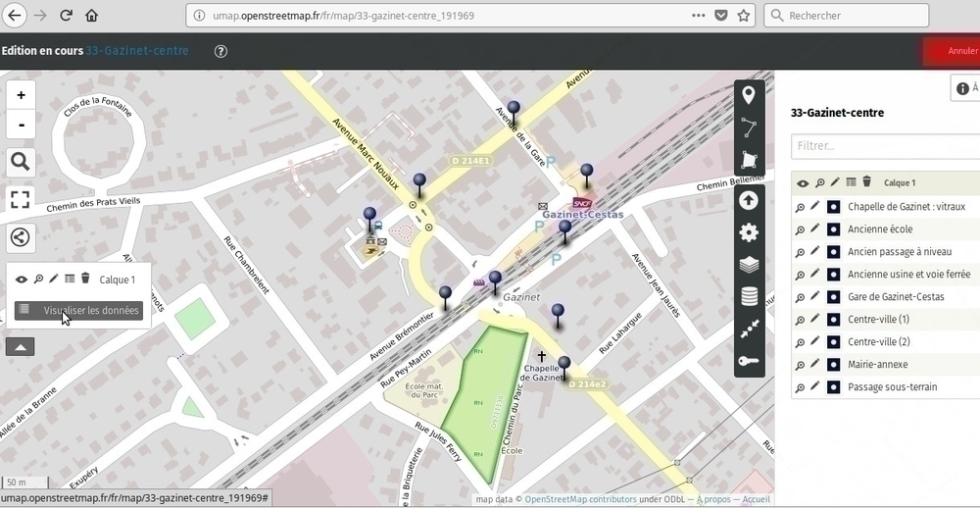980x508 pixels.
Task: Toggle Calque 1 visibility in right panel
Action: [803, 182]
